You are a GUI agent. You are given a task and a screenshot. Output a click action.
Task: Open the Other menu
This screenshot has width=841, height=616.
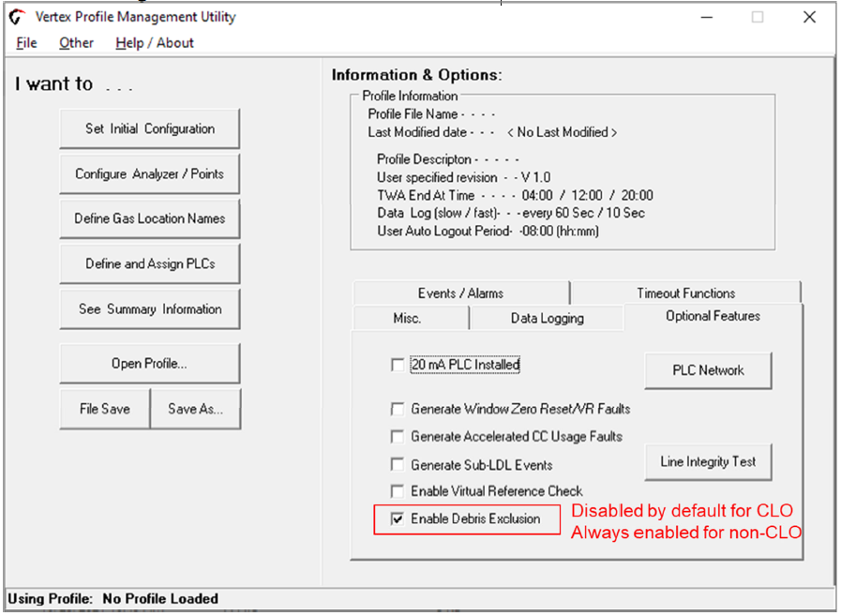click(x=76, y=43)
